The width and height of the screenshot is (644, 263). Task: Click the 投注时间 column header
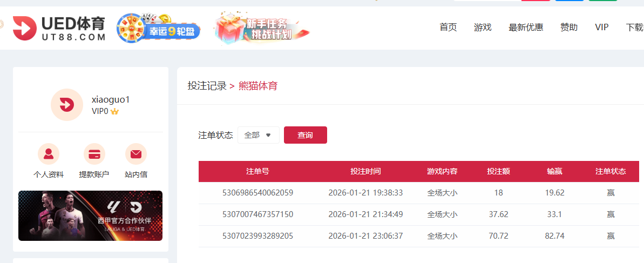pos(365,171)
